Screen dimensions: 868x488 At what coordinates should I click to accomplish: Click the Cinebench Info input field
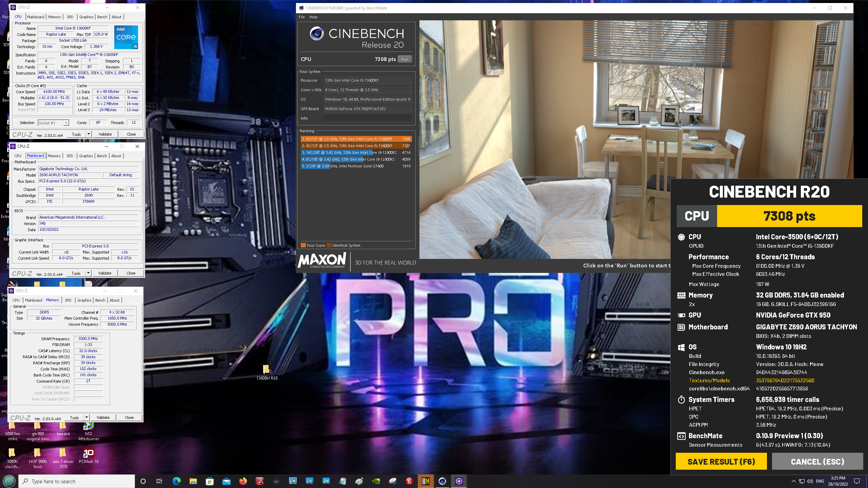pos(368,118)
